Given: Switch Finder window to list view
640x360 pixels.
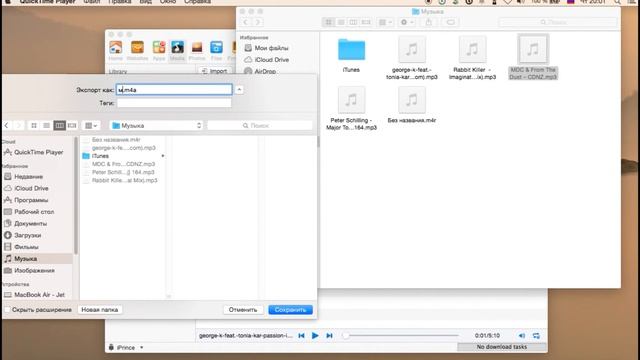Looking at the screenshot, I should tap(341, 22).
